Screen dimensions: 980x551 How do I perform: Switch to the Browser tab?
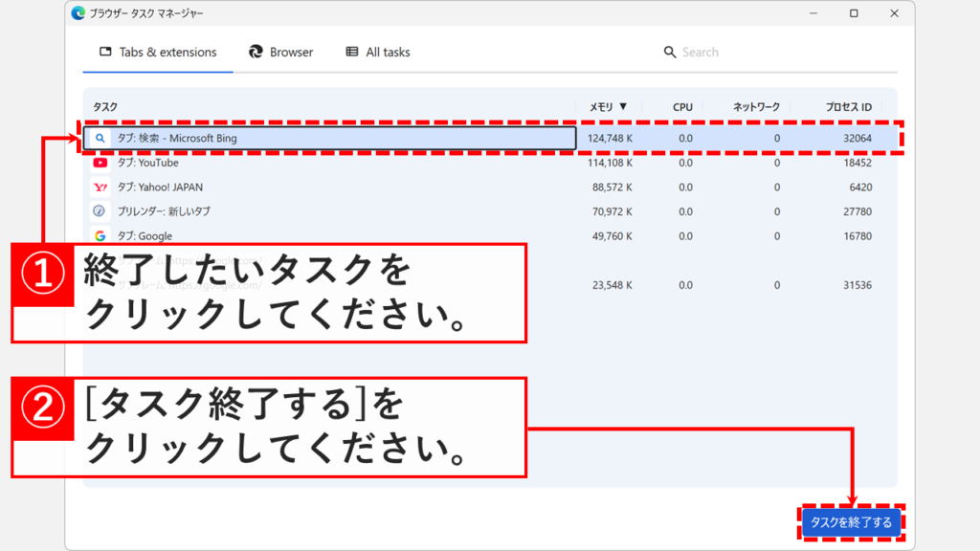(280, 52)
